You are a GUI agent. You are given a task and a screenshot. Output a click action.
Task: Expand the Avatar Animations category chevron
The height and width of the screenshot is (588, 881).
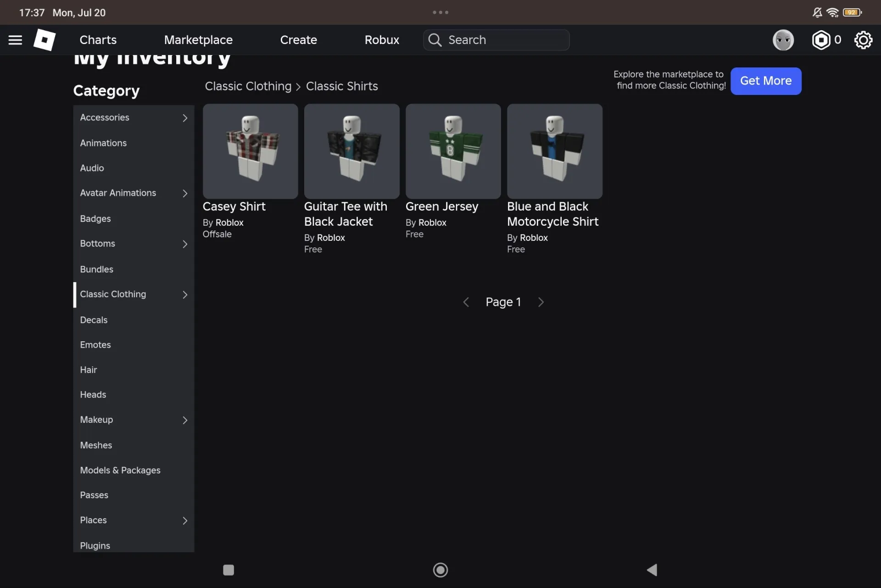click(x=185, y=194)
